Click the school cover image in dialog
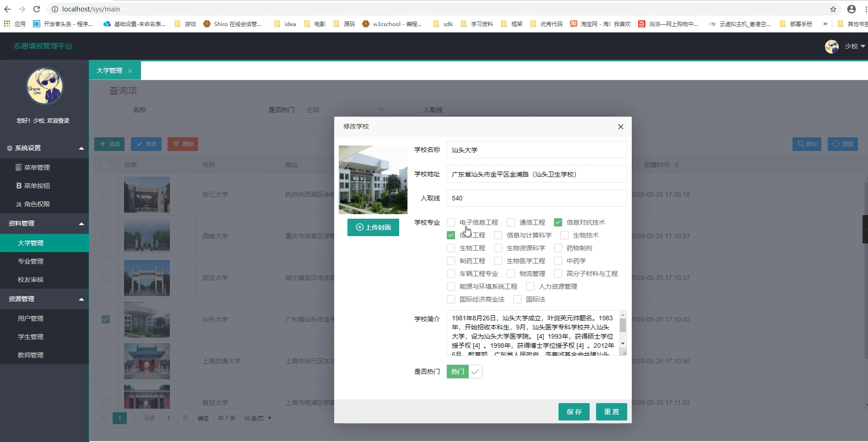Screen dimensions: 868x442 tap(373, 180)
